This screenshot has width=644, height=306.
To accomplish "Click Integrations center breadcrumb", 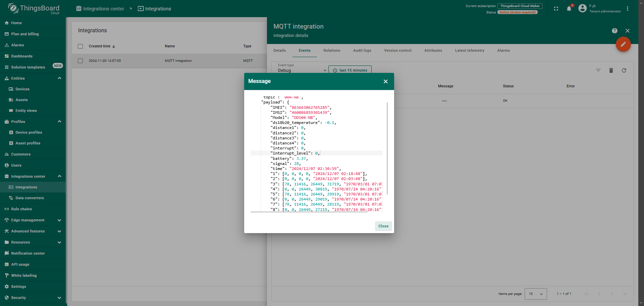I will pyautogui.click(x=100, y=9).
